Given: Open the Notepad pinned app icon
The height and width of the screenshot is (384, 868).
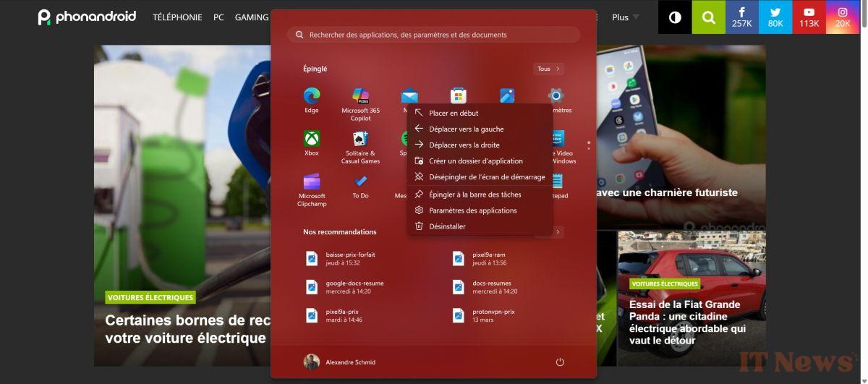Looking at the screenshot, I should [557, 181].
